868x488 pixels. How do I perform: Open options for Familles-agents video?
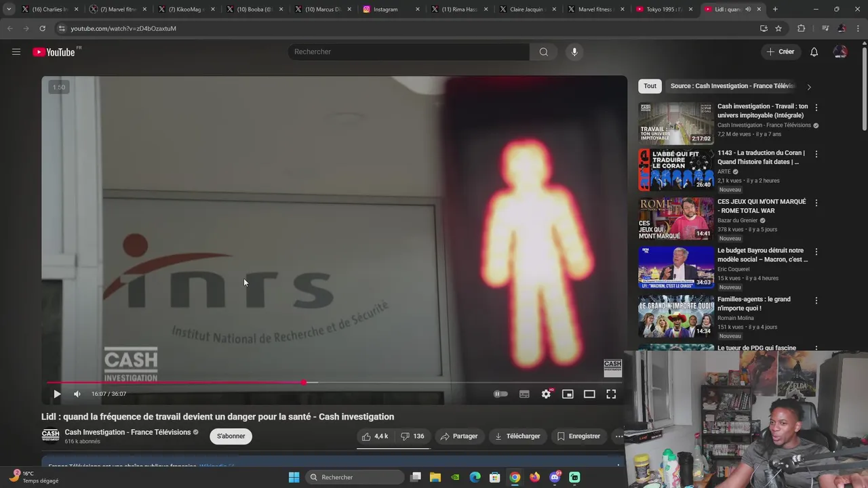coord(816,300)
